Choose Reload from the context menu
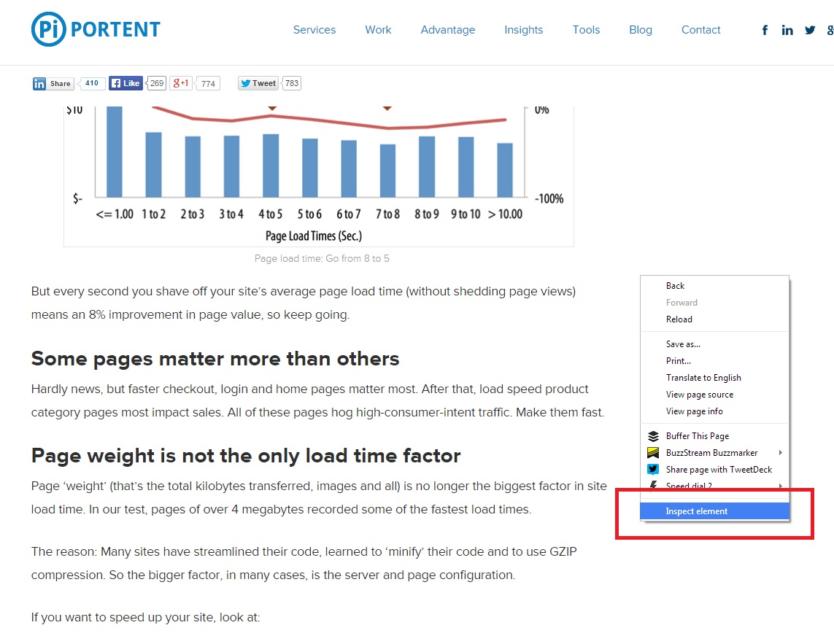 (x=679, y=319)
